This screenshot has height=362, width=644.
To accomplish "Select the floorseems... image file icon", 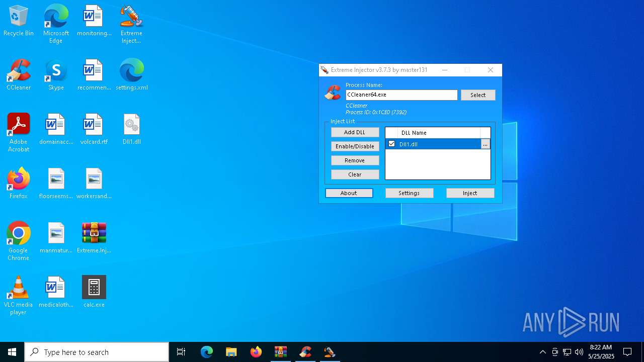I will coord(56,184).
